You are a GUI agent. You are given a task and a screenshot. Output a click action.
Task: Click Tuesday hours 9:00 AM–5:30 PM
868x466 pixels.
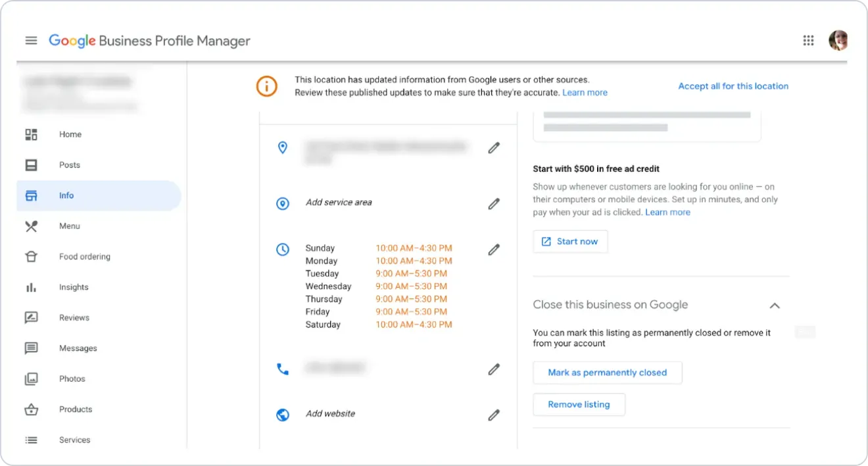[x=411, y=274]
